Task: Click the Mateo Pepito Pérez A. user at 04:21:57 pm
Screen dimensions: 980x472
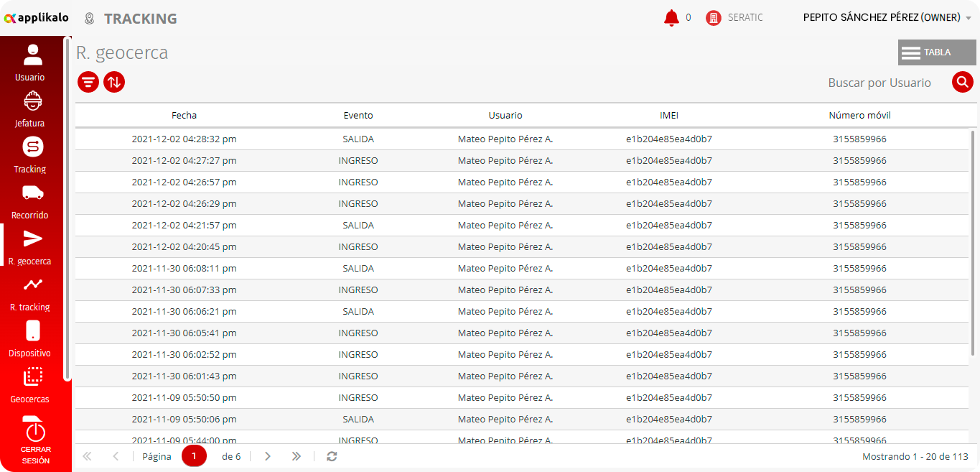Action: (505, 226)
